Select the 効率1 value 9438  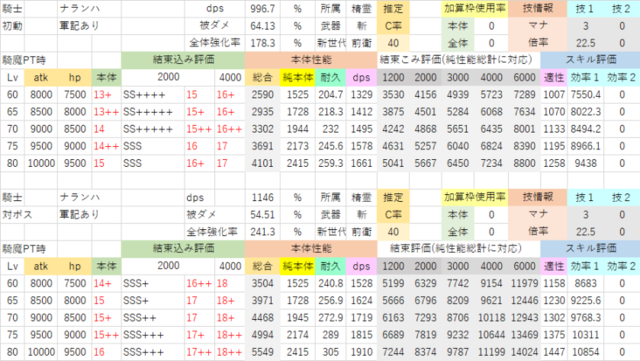[x=586, y=163]
